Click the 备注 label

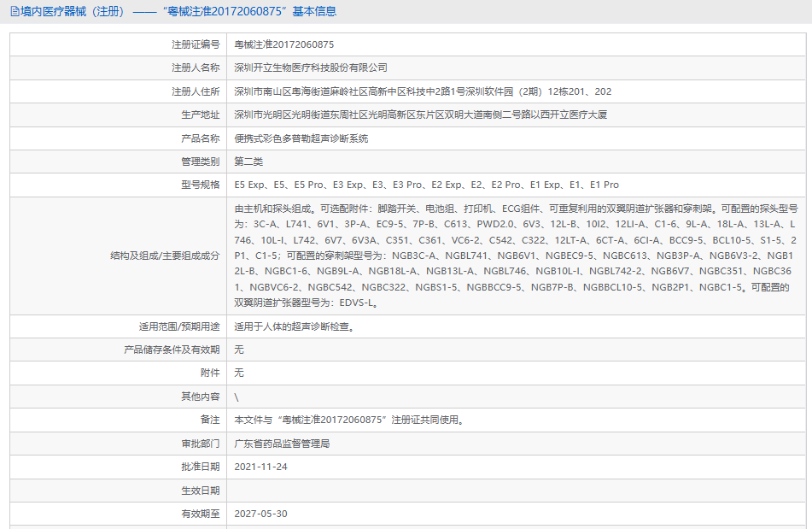coord(210,420)
